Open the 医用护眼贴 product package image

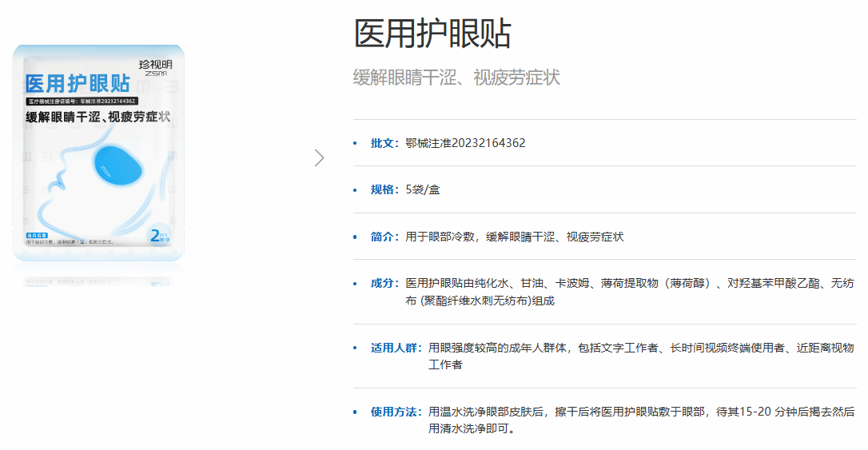click(98, 152)
